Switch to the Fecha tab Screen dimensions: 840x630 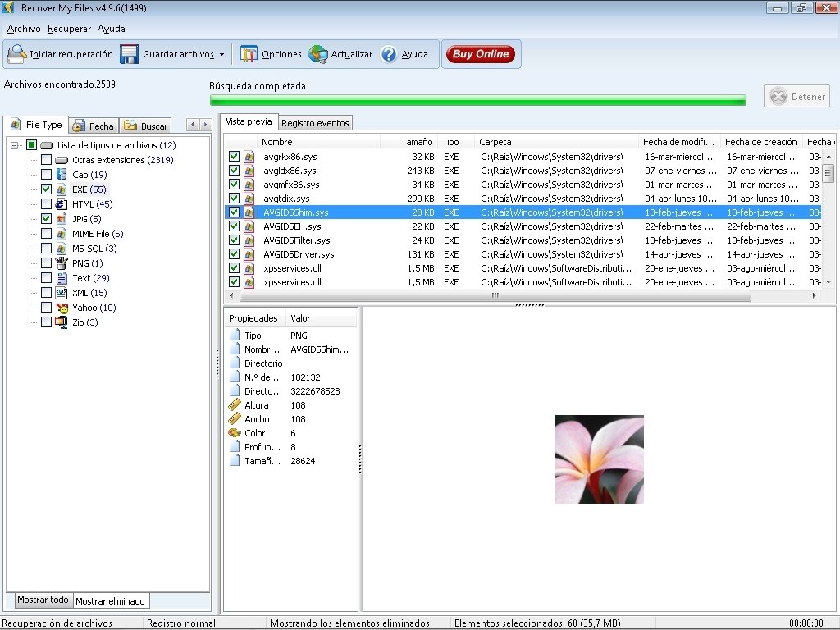pyautogui.click(x=94, y=126)
